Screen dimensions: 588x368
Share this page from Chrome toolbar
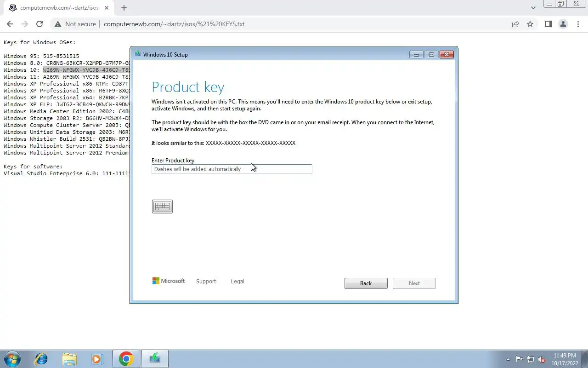point(515,24)
